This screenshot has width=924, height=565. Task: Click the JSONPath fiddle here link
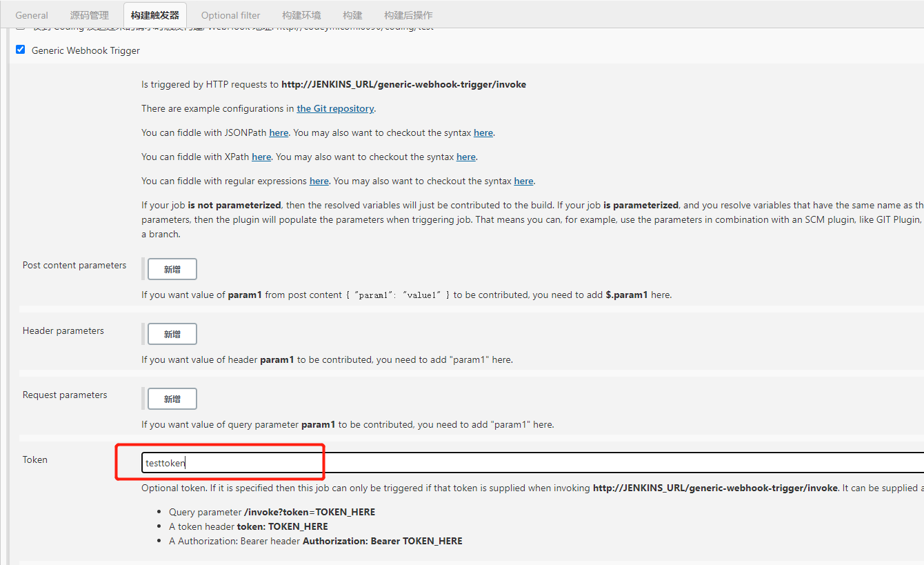(x=279, y=132)
